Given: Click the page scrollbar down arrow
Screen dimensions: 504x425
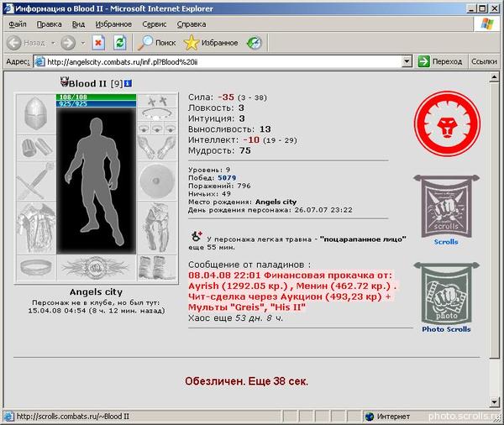Looking at the screenshot, I should tap(494, 401).
